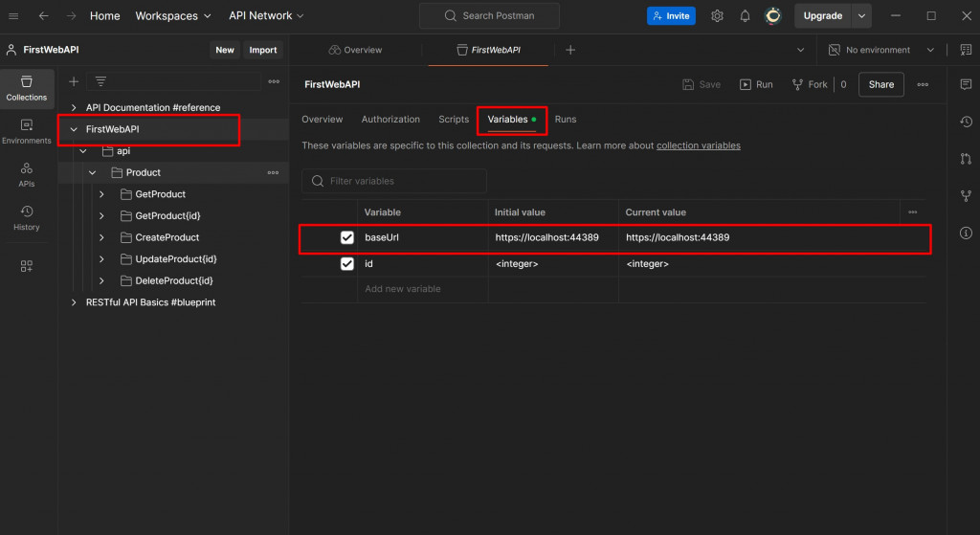Select the Overview workspace tab at top
The width and height of the screenshot is (980, 535).
355,50
